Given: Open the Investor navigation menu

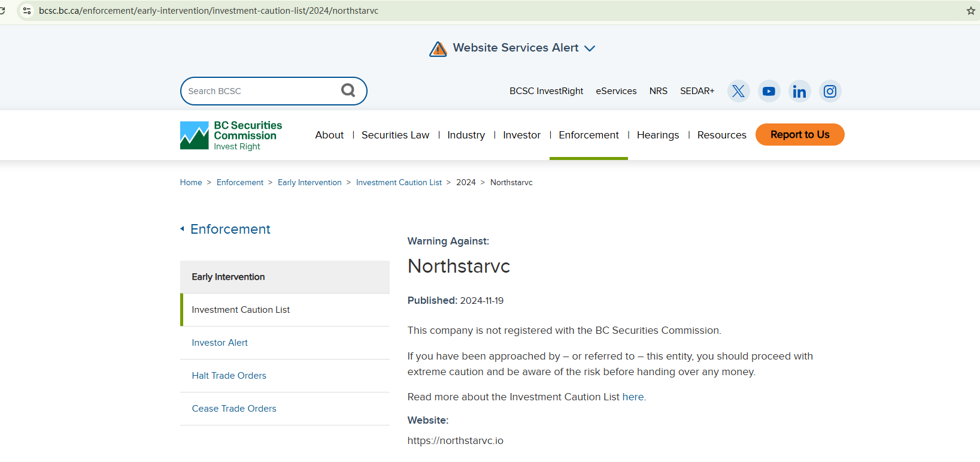Looking at the screenshot, I should click(x=521, y=135).
